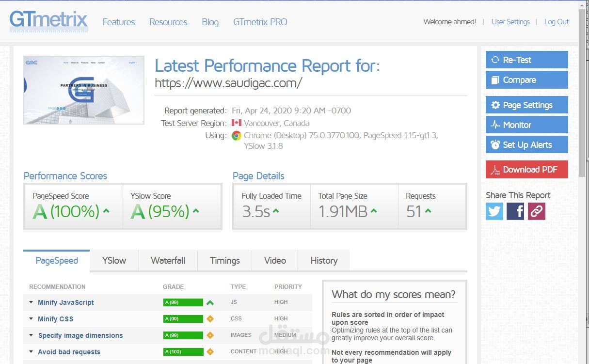Click orange diamond in Minify CSS row
The height and width of the screenshot is (364, 589).
tap(210, 319)
